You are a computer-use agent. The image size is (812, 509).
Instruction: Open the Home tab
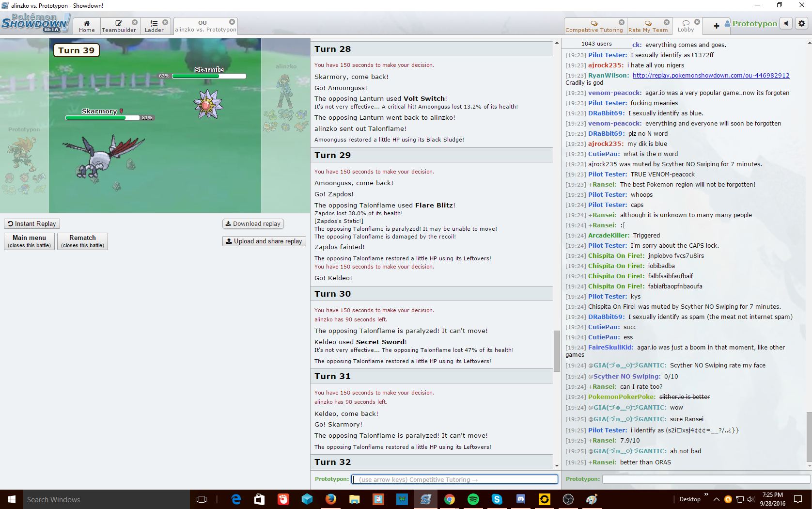tap(87, 26)
